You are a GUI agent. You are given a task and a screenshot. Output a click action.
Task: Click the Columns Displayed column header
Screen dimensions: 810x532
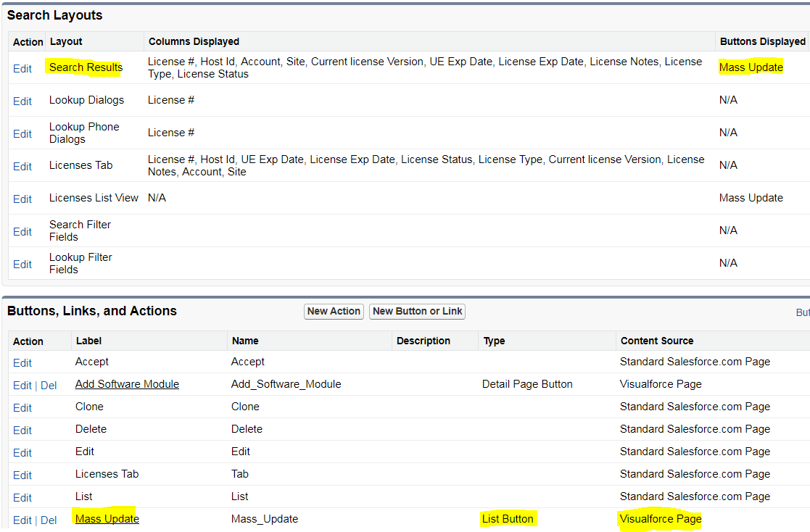194,41
